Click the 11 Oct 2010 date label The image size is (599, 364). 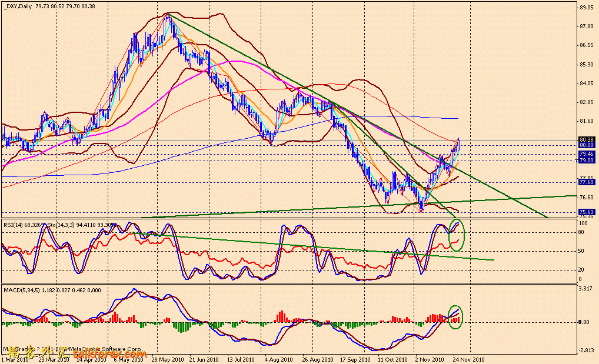click(392, 360)
